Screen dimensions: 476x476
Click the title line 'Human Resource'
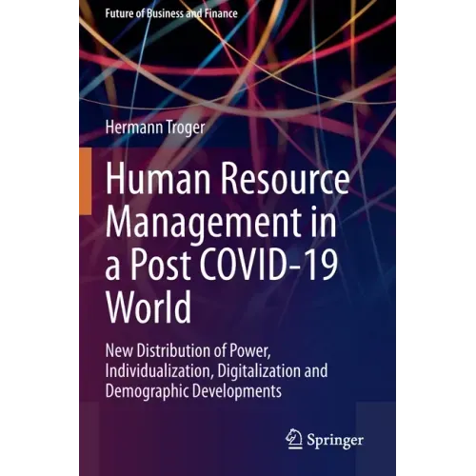(x=228, y=178)
